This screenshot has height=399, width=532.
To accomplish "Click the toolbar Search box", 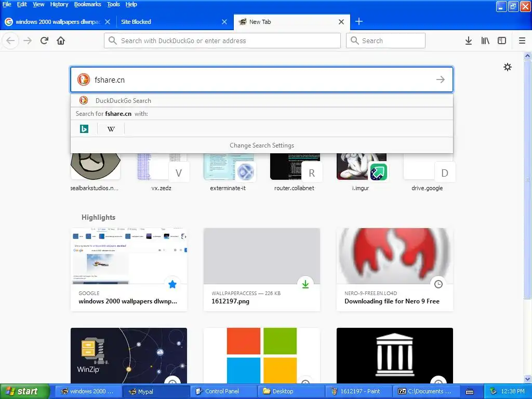I will [x=385, y=41].
